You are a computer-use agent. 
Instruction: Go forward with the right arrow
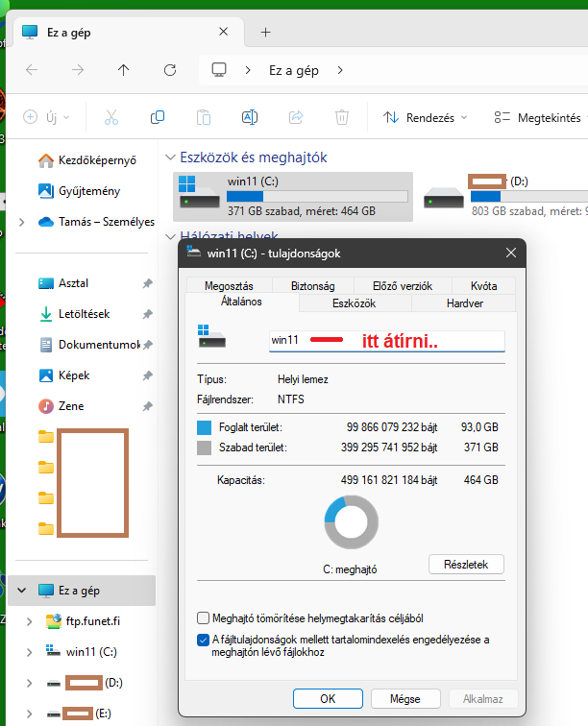click(x=78, y=70)
